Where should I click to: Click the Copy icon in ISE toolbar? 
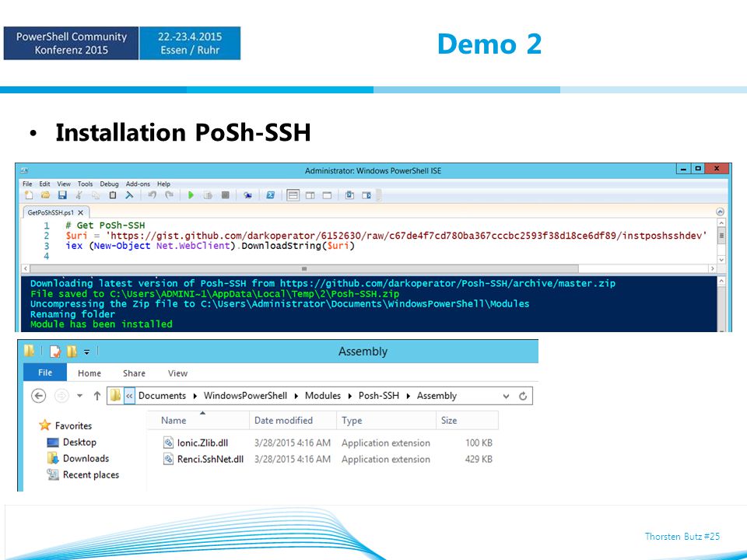point(96,195)
